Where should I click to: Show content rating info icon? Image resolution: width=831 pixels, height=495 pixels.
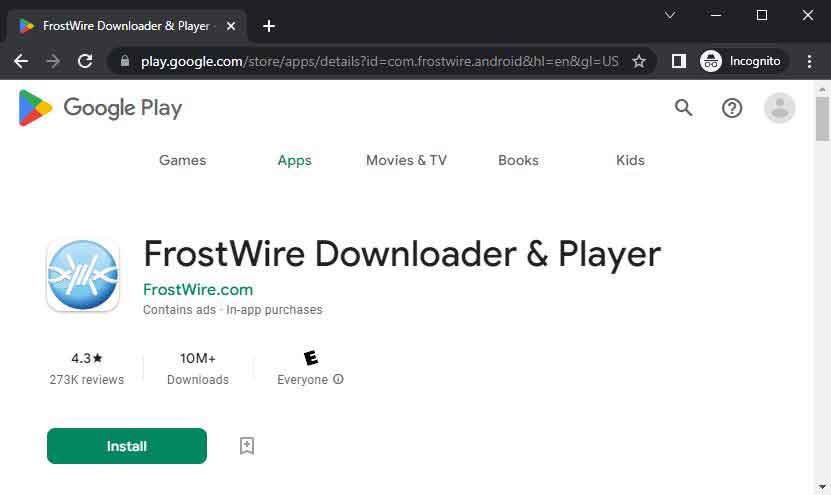click(338, 379)
